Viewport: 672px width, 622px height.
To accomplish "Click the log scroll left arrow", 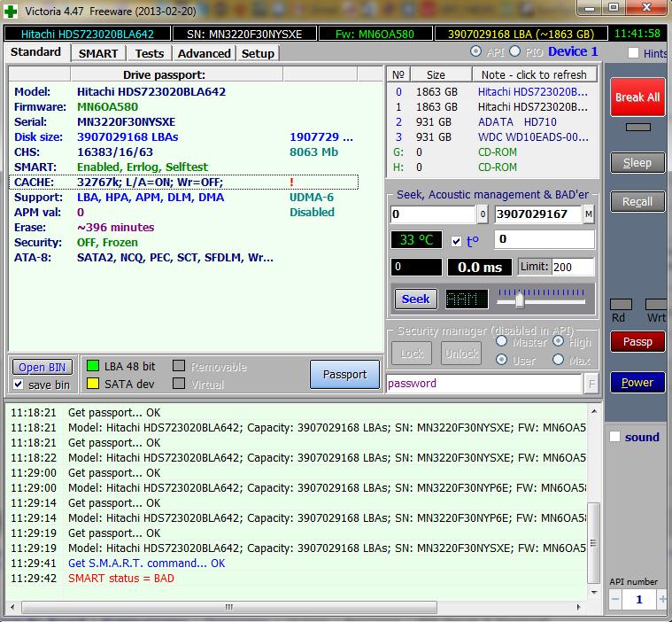I will 12,607.
